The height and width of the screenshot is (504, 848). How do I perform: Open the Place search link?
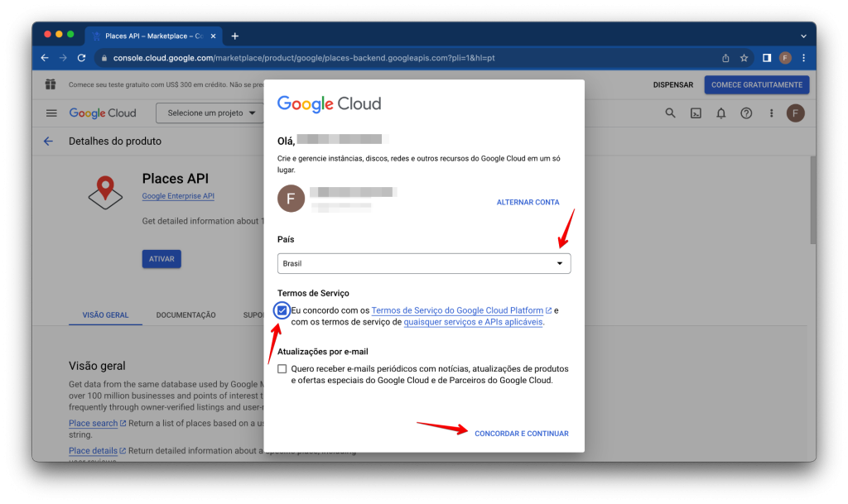pos(93,423)
